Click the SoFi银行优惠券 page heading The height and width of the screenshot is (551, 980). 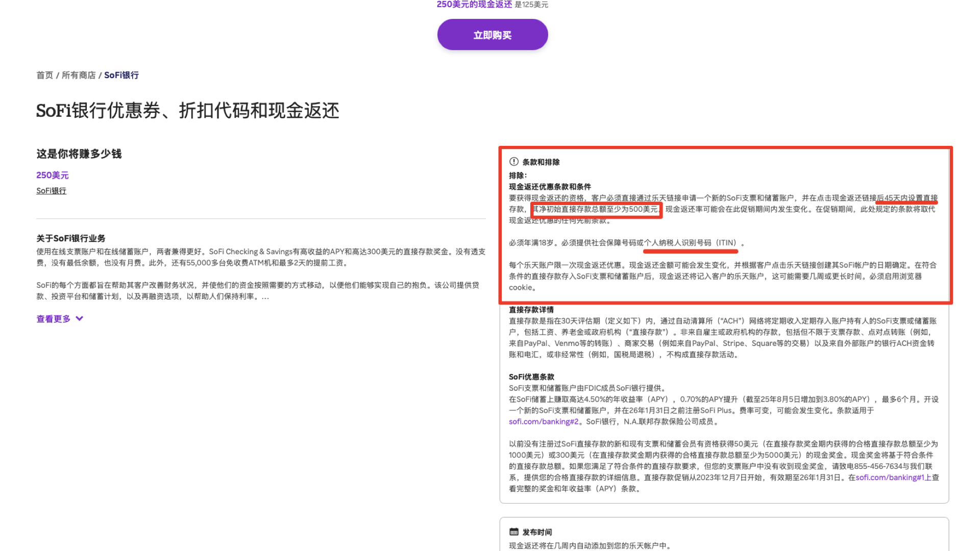click(x=187, y=110)
